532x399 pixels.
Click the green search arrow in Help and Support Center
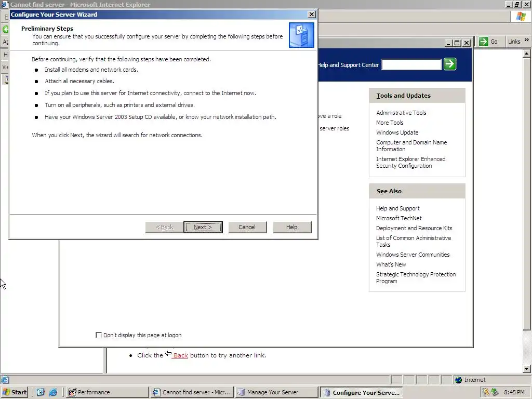[450, 64]
